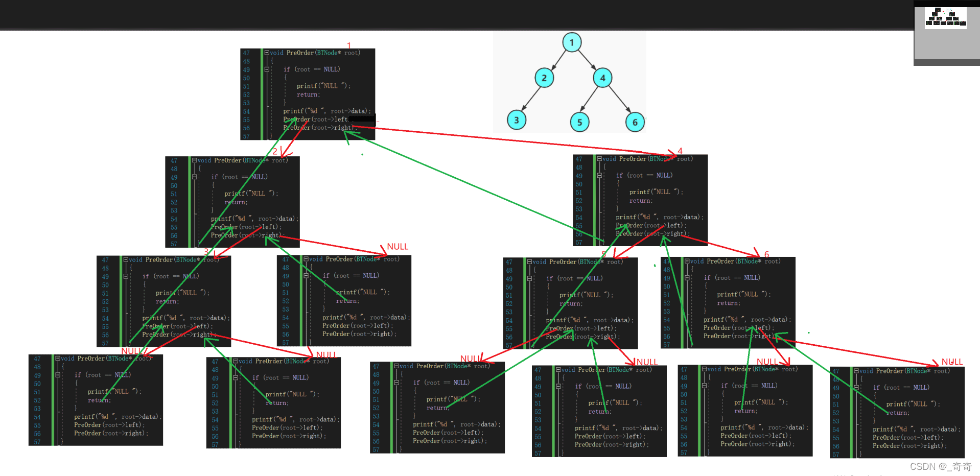Select leaf node 3 in tree diagram

(517, 120)
